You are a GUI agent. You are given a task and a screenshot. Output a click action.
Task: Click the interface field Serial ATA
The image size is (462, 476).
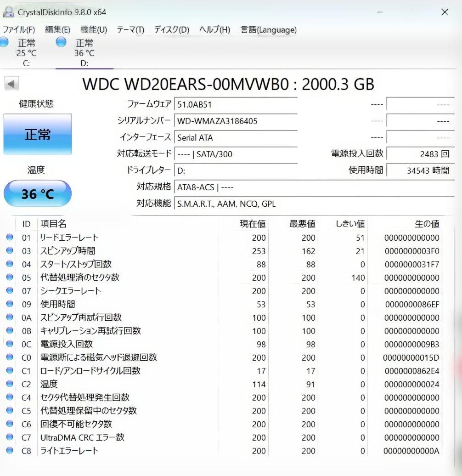[236, 137]
